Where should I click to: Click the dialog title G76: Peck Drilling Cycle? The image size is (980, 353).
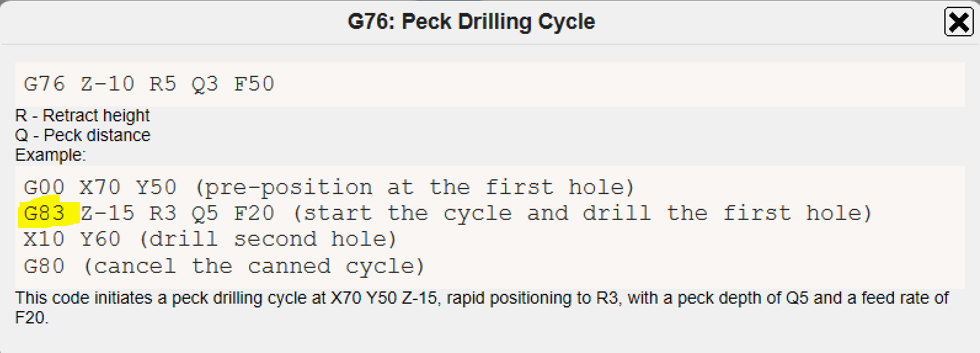471,22
